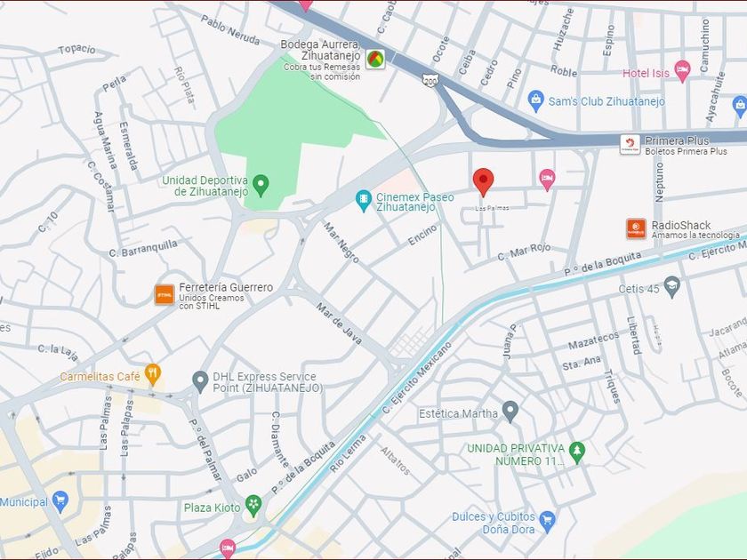Open the Carmelitas Café restaurant marker
747x560 pixels.
[152, 374]
